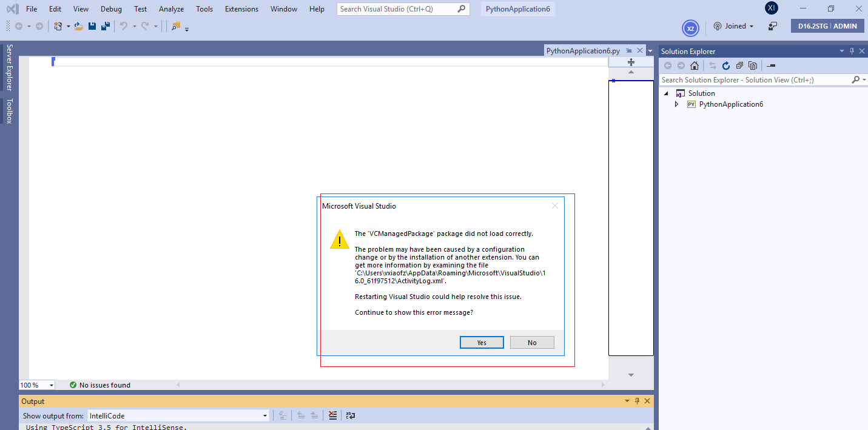Open the New Project dropdown arrow

coord(68,27)
